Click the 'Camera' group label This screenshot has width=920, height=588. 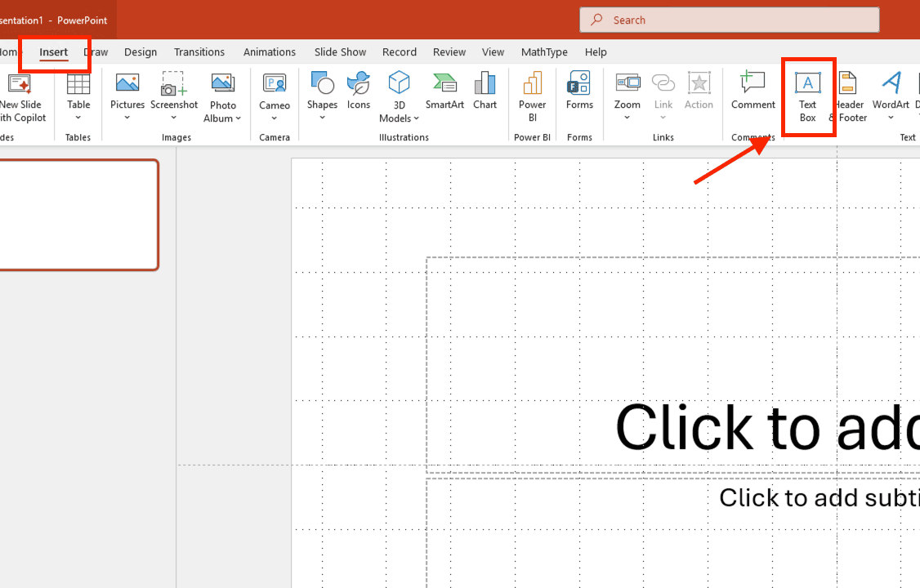point(274,137)
